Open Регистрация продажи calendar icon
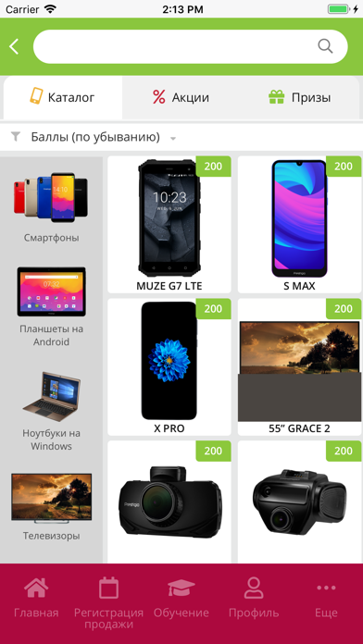Viewport: 363px width, 644px height. pos(108,588)
